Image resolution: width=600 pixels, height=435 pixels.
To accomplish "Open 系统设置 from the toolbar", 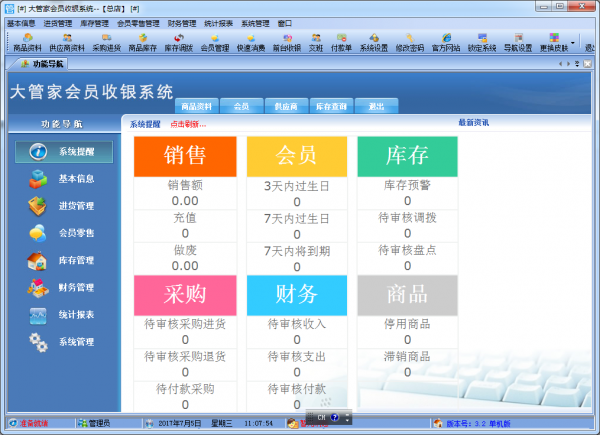I will click(374, 42).
